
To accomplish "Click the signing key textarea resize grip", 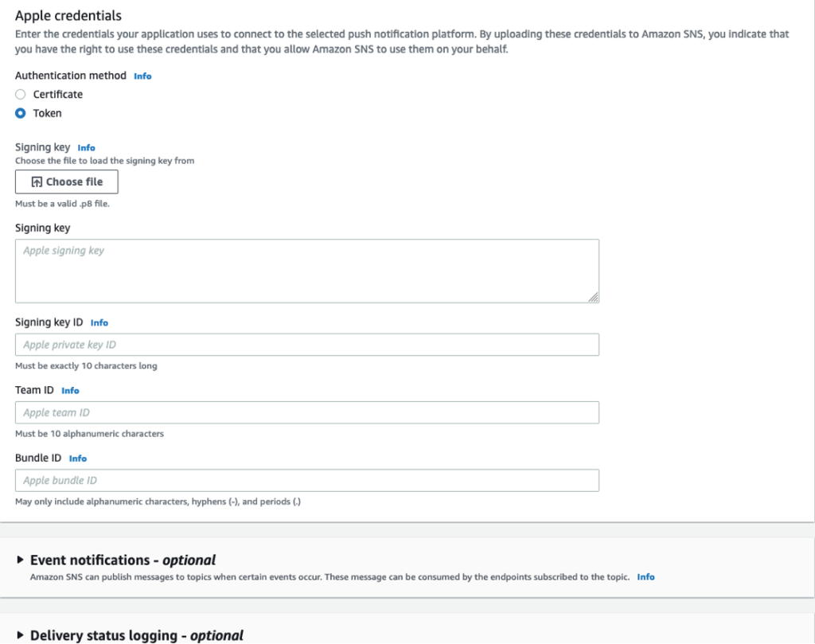I will [595, 297].
